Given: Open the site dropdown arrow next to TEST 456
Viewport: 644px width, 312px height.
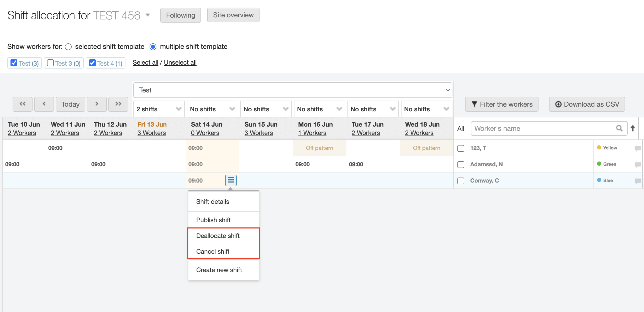Looking at the screenshot, I should [x=148, y=15].
